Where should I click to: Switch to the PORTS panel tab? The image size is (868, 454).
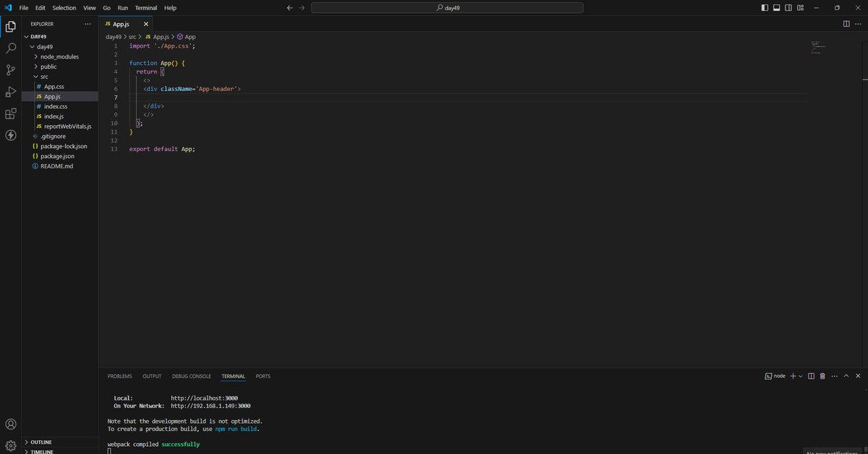tap(263, 376)
